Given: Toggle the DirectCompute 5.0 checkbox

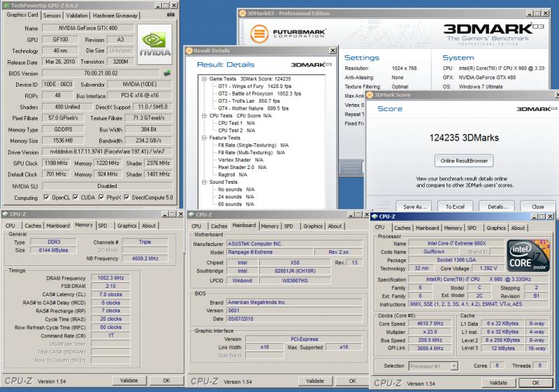Looking at the screenshot, I should [x=126, y=197].
